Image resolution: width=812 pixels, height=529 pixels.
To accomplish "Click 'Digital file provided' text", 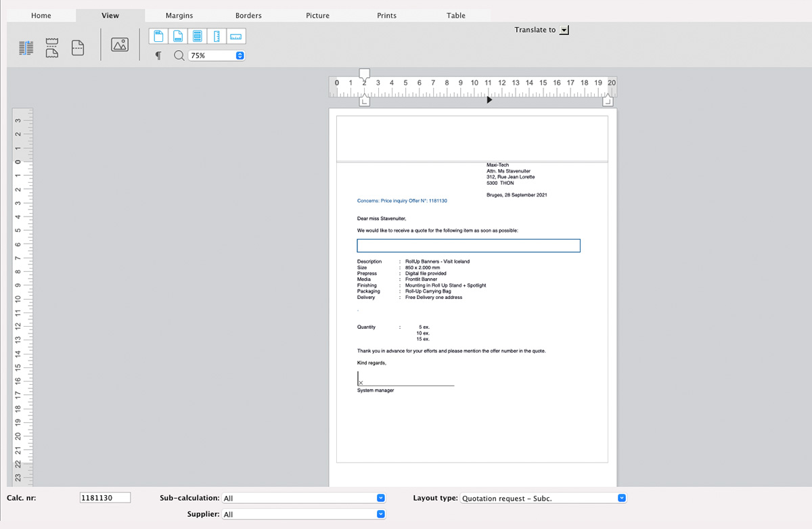I will [426, 273].
